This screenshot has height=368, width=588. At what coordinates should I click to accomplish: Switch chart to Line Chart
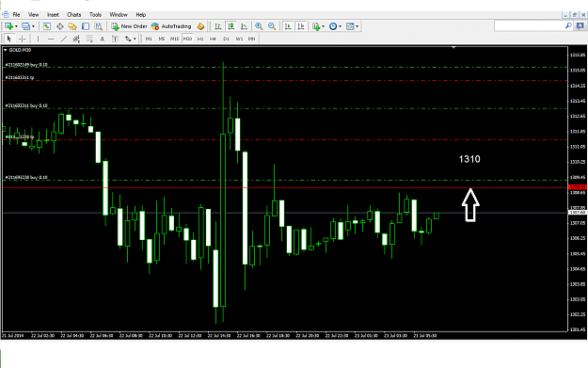pos(244,26)
